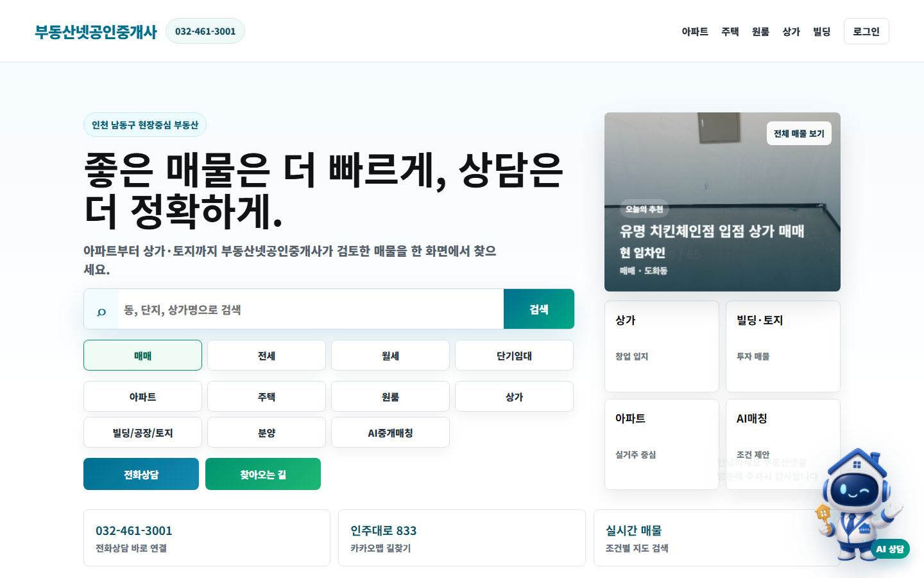Open the 빌딩 menu in top navigation
924x578 pixels.
pyautogui.click(x=822, y=31)
